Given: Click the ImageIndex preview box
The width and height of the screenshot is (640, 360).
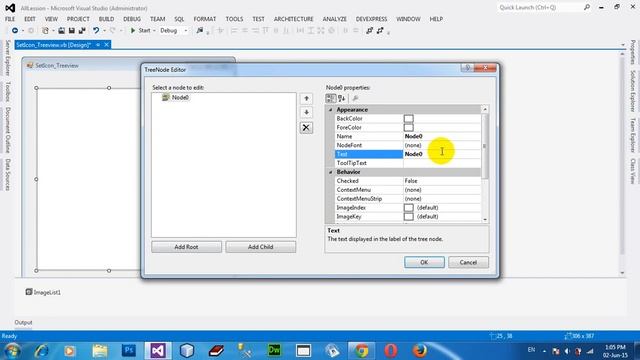Looking at the screenshot, I should 409,208.
